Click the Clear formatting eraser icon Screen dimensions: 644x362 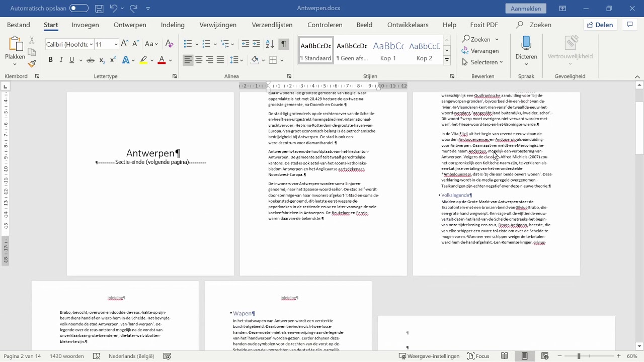[170, 44]
